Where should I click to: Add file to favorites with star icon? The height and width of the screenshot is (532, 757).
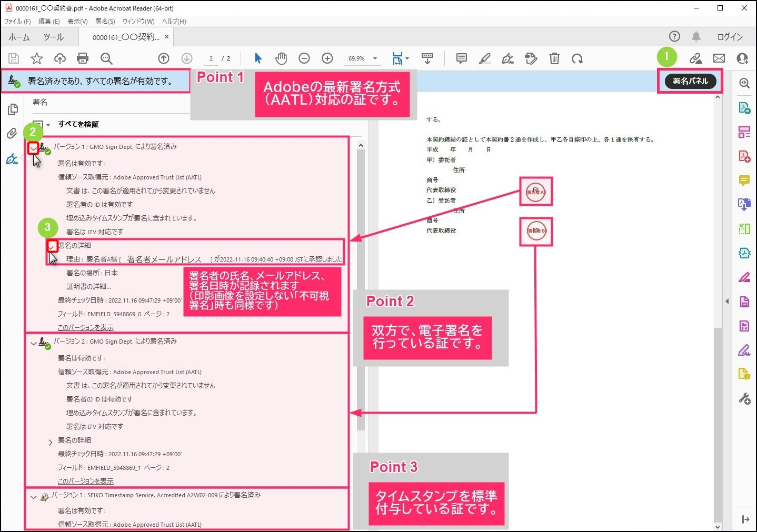(x=36, y=58)
